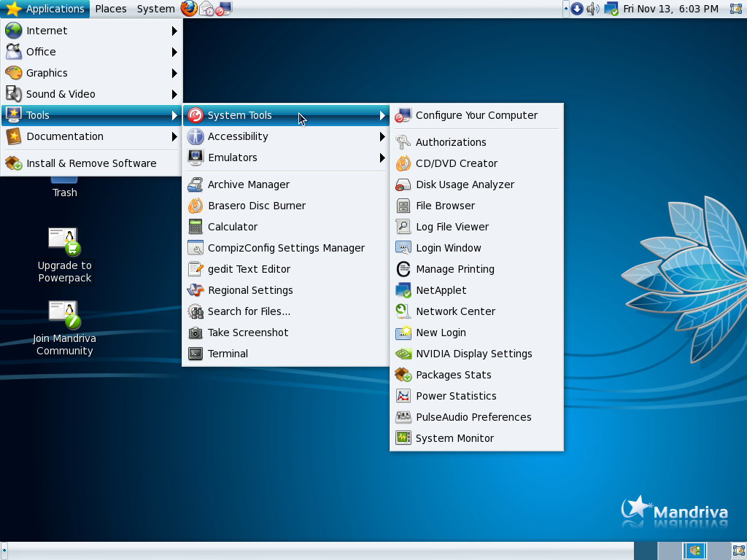747x560 pixels.
Task: Open the Places menu
Action: tap(111, 9)
